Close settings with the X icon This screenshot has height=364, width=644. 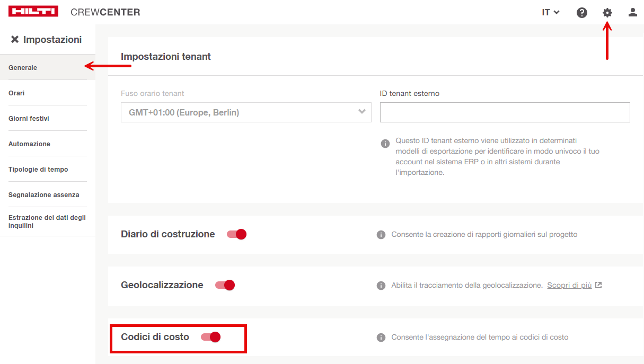pyautogui.click(x=15, y=40)
